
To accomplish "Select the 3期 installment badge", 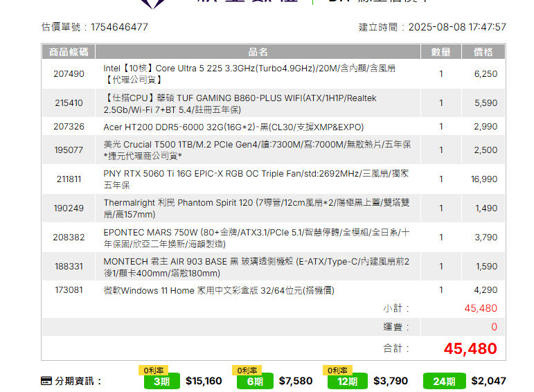I will (162, 381).
